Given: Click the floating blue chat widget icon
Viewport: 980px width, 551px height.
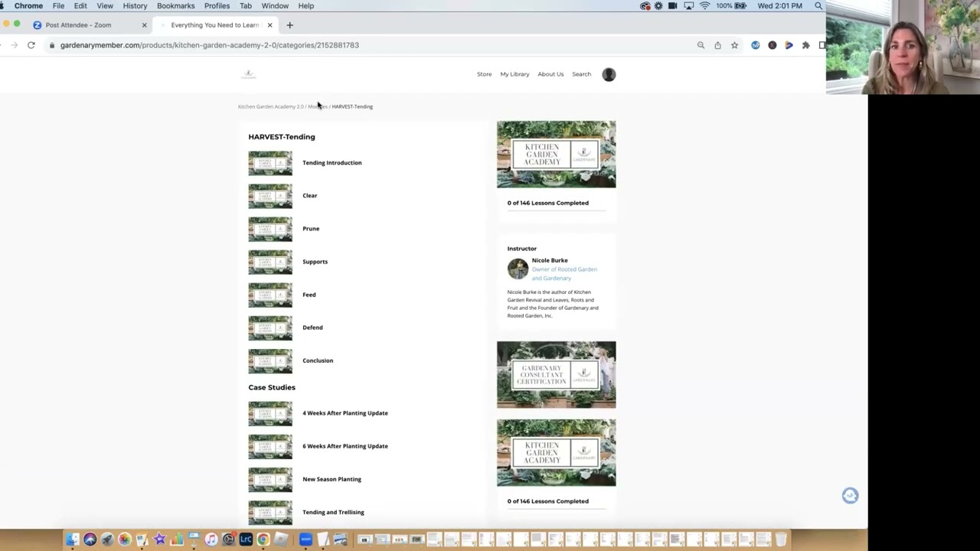Looking at the screenshot, I should pos(850,496).
